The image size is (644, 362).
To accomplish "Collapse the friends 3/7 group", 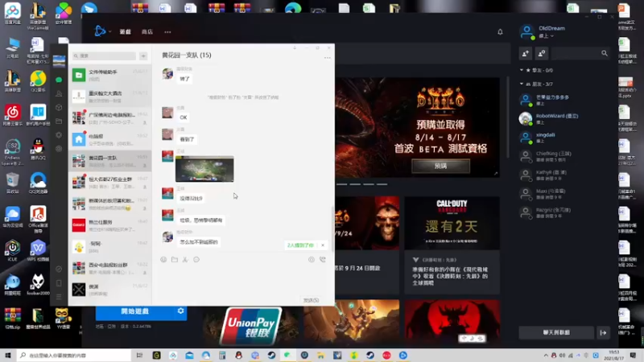I will click(536, 84).
